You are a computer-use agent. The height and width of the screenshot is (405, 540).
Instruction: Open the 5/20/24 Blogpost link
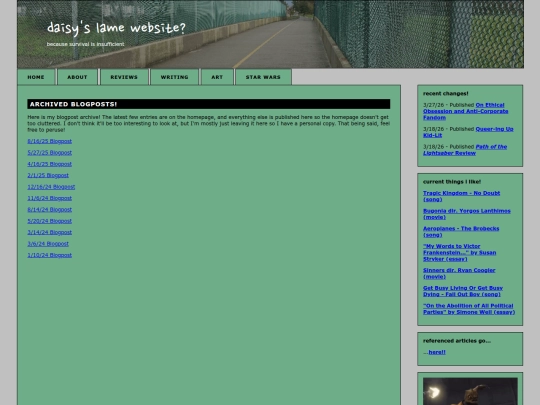pos(50,221)
